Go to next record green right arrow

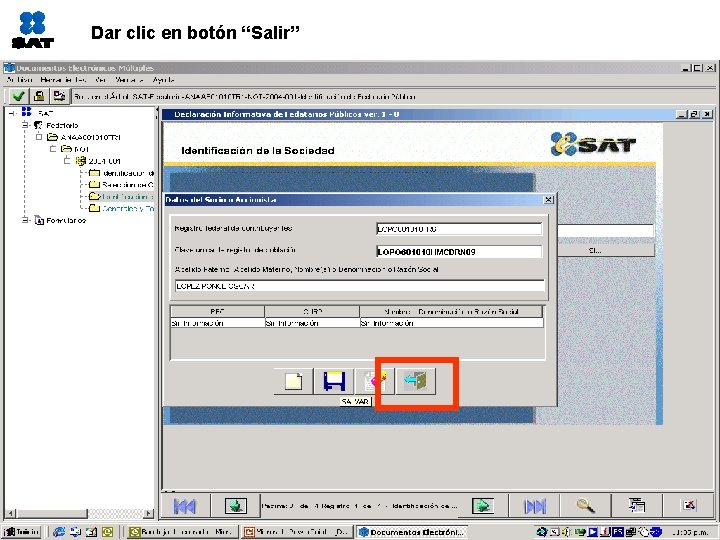(483, 506)
